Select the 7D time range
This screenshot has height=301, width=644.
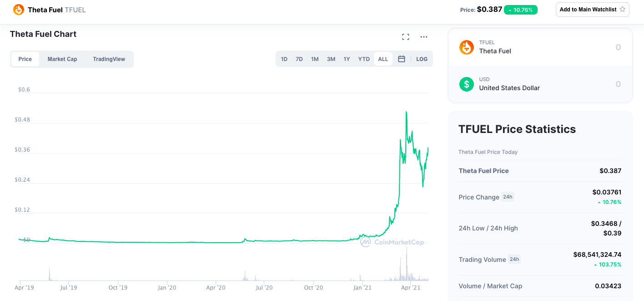tap(299, 59)
